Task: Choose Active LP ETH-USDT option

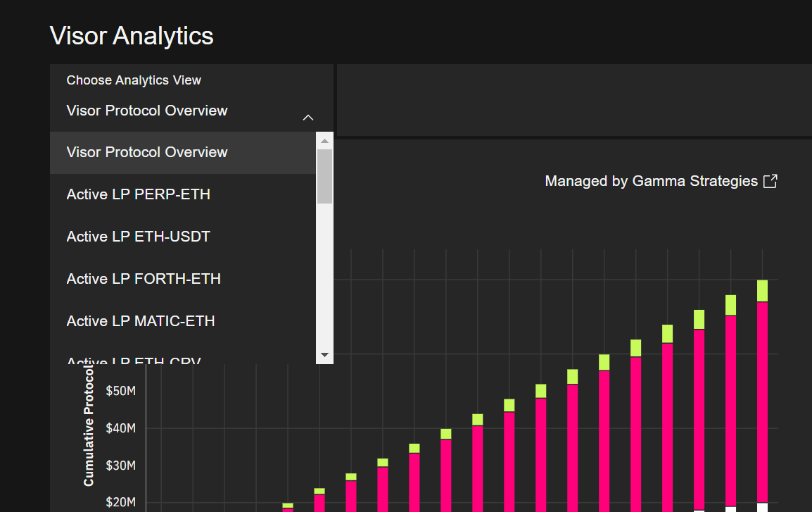Action: (183, 237)
